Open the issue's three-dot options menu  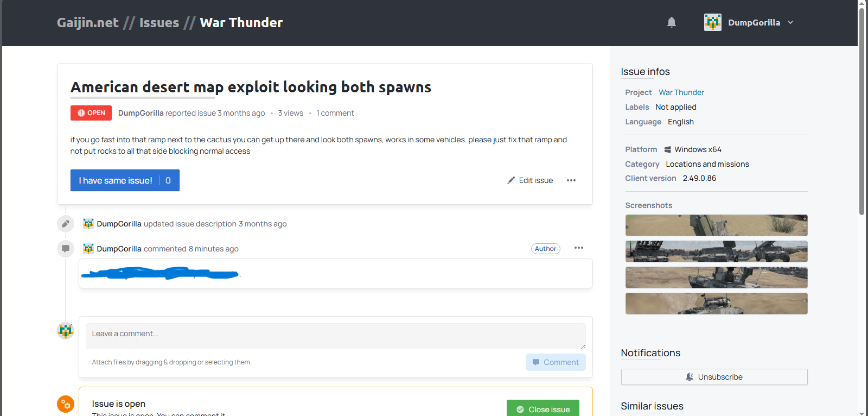click(x=571, y=180)
